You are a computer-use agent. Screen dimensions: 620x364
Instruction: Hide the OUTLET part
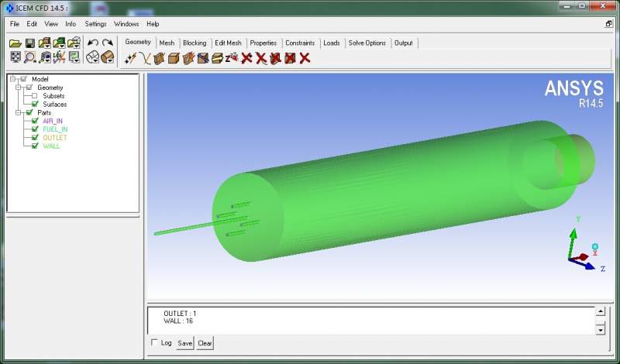coord(35,138)
